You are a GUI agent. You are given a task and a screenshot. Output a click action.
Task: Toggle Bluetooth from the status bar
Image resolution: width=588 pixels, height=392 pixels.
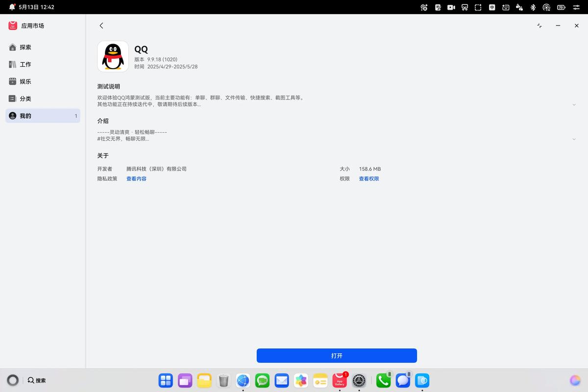[533, 7]
